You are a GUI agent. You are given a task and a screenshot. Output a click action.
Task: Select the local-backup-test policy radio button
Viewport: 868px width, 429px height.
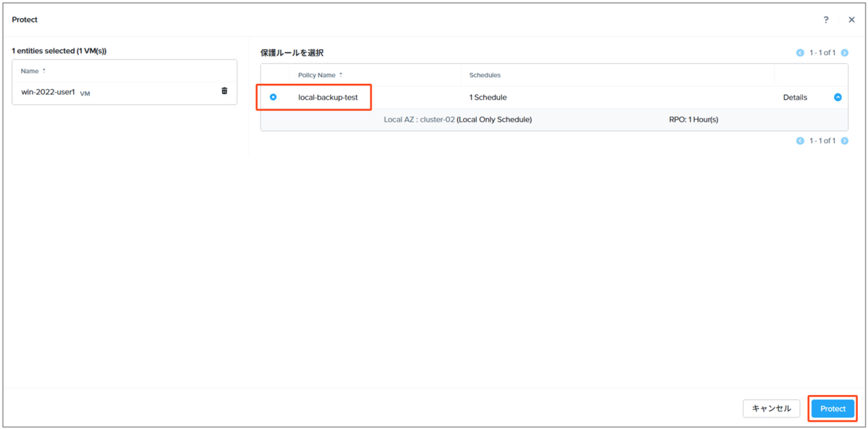tap(273, 97)
